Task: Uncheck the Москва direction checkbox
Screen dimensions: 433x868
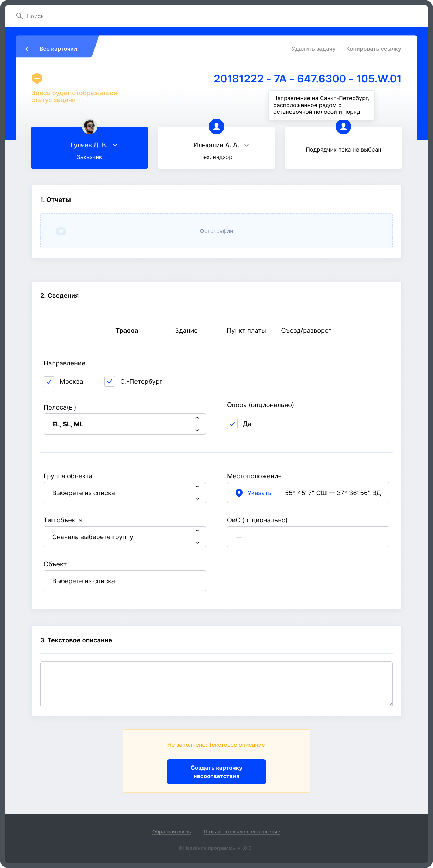Action: (49, 382)
